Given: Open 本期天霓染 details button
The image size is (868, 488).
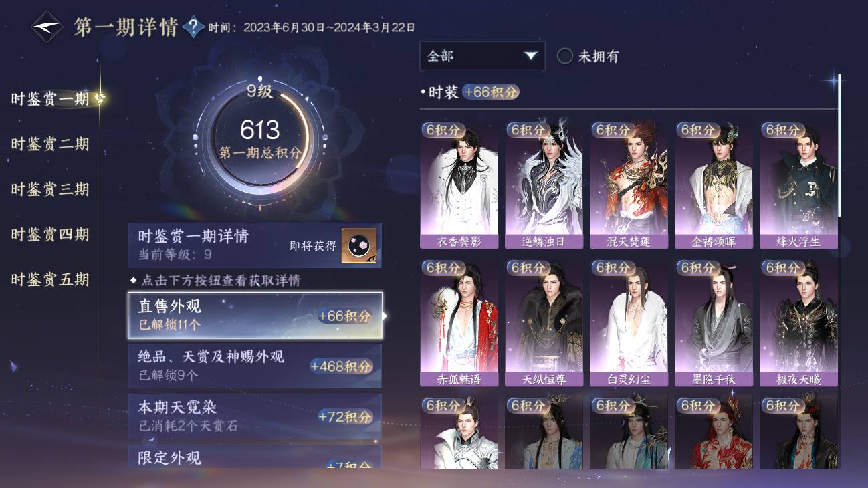Looking at the screenshot, I should point(255,417).
